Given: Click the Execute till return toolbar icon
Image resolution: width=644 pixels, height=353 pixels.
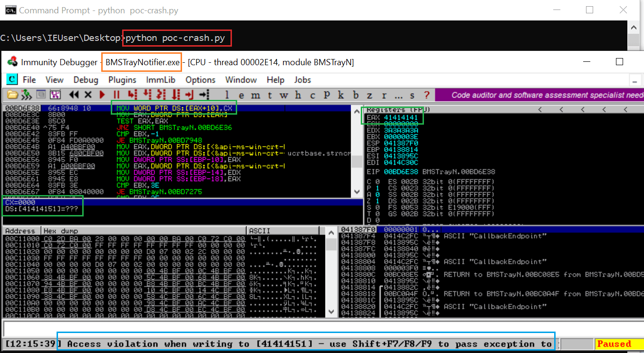Looking at the screenshot, I should (x=190, y=95).
